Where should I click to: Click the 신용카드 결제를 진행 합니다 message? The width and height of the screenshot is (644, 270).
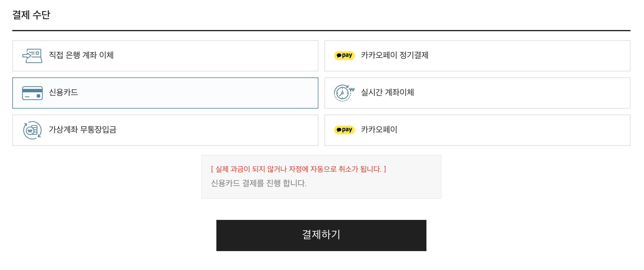tap(258, 183)
